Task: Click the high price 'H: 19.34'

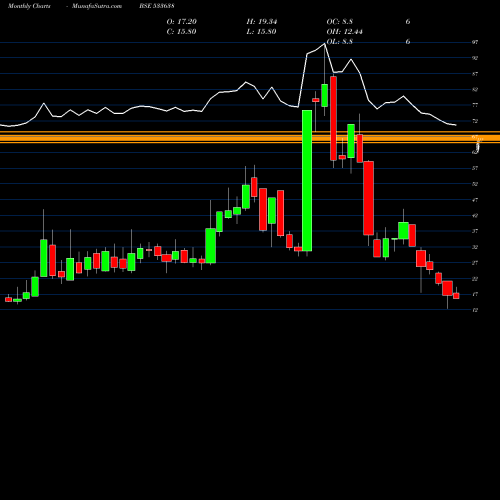Action: pos(262,22)
